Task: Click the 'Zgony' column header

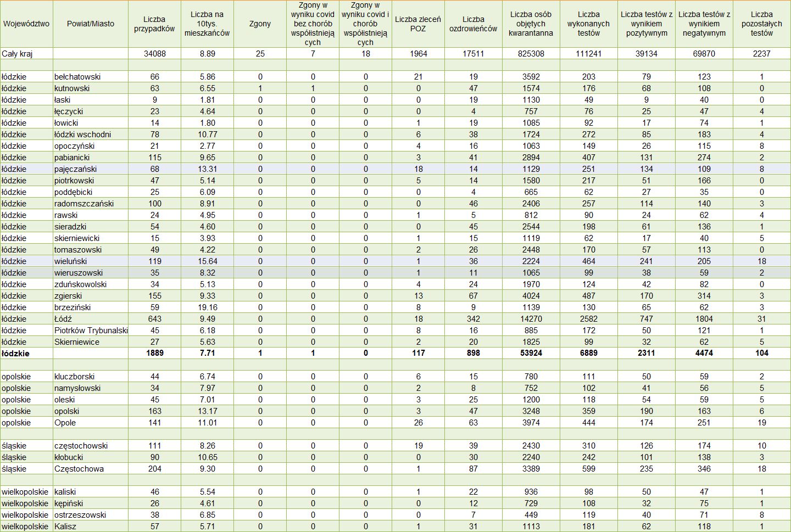Action: (x=260, y=24)
